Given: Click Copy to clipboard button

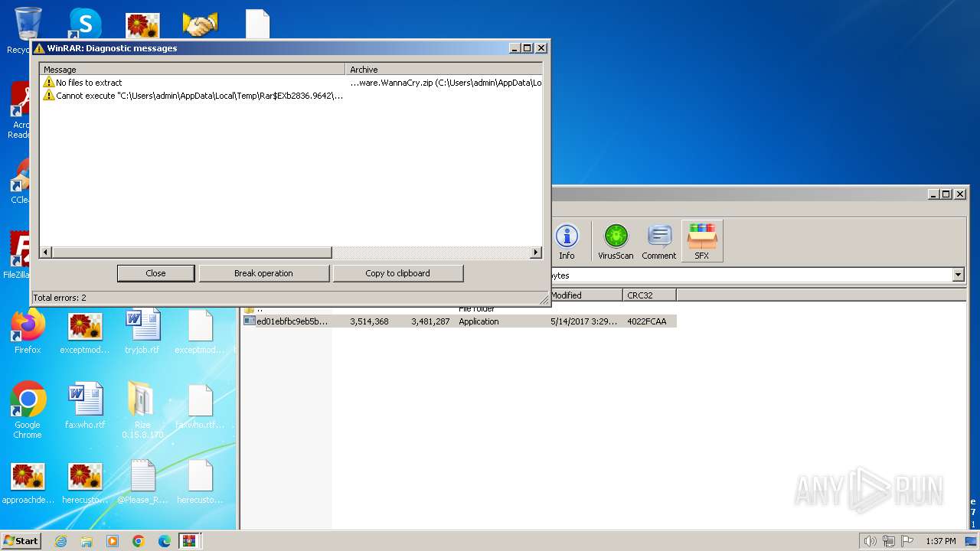Looking at the screenshot, I should click(x=397, y=273).
